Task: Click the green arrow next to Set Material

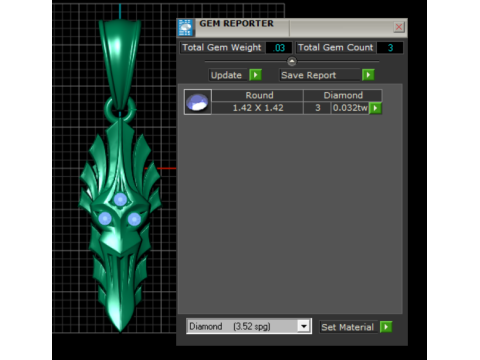Action: tap(386, 327)
